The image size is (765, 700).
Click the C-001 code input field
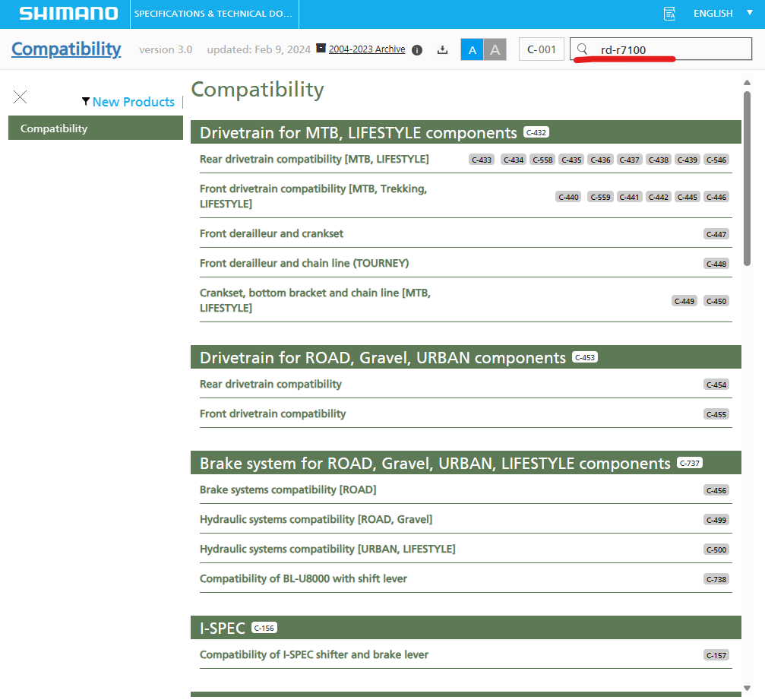pos(542,49)
